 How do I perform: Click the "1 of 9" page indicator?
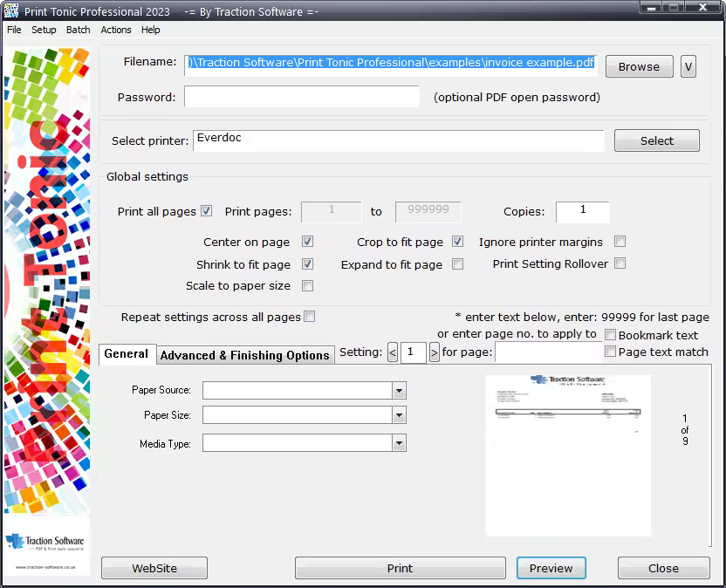685,429
